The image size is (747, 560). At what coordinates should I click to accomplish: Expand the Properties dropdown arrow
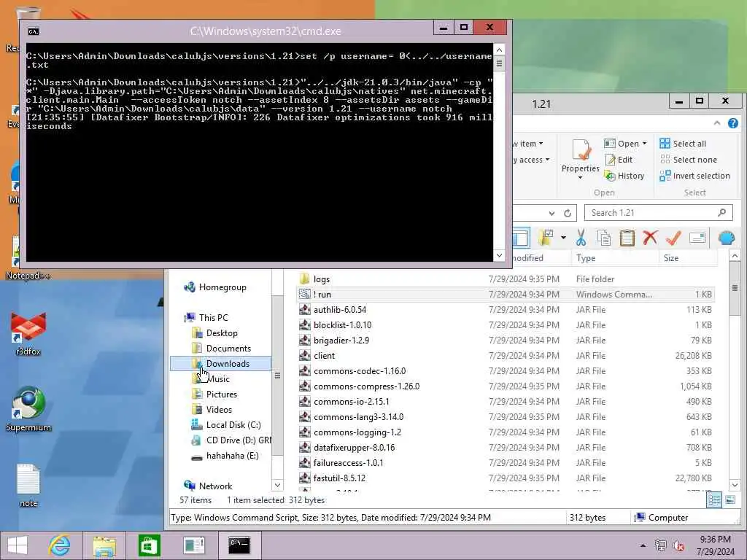580,178
